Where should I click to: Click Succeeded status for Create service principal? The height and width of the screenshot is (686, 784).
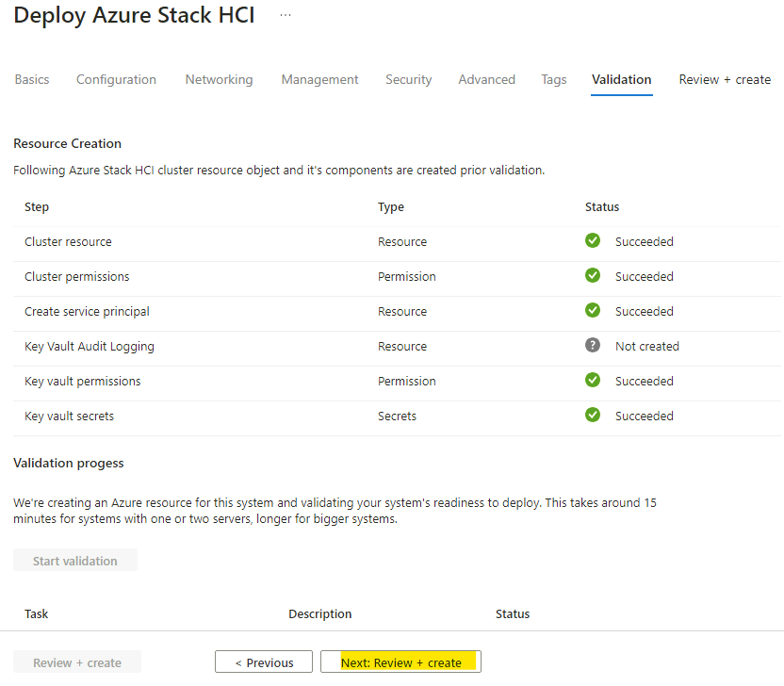(644, 312)
